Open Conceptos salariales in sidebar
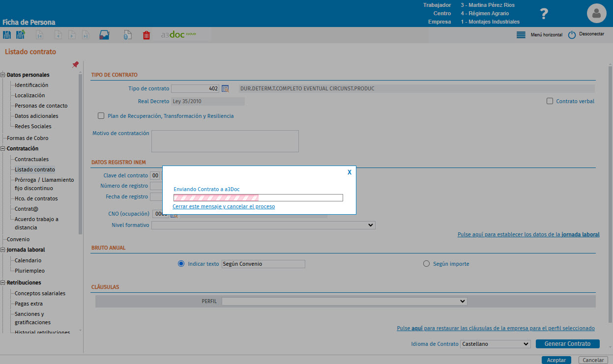 pos(40,293)
